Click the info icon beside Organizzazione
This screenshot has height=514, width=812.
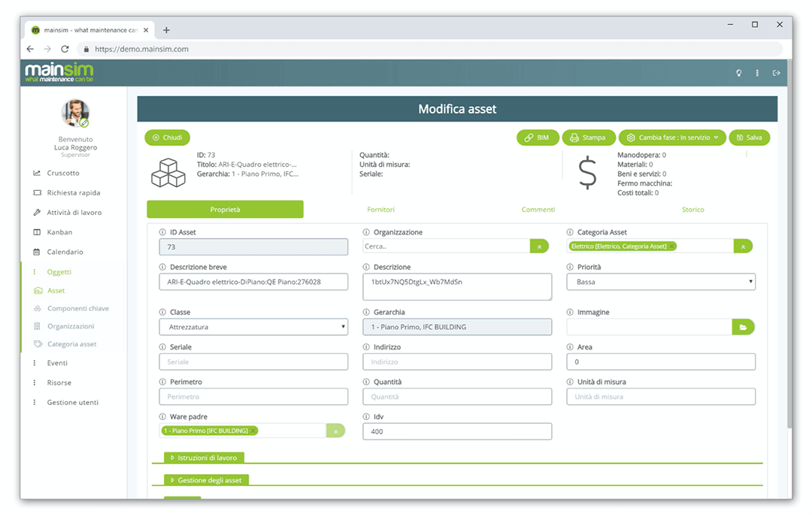click(x=366, y=232)
